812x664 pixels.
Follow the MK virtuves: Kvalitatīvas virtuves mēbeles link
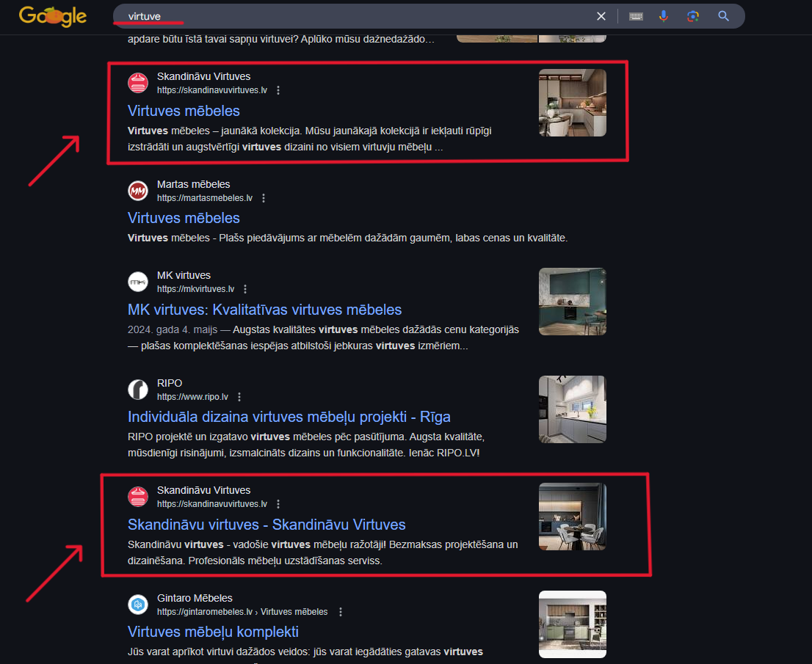pyautogui.click(x=265, y=310)
